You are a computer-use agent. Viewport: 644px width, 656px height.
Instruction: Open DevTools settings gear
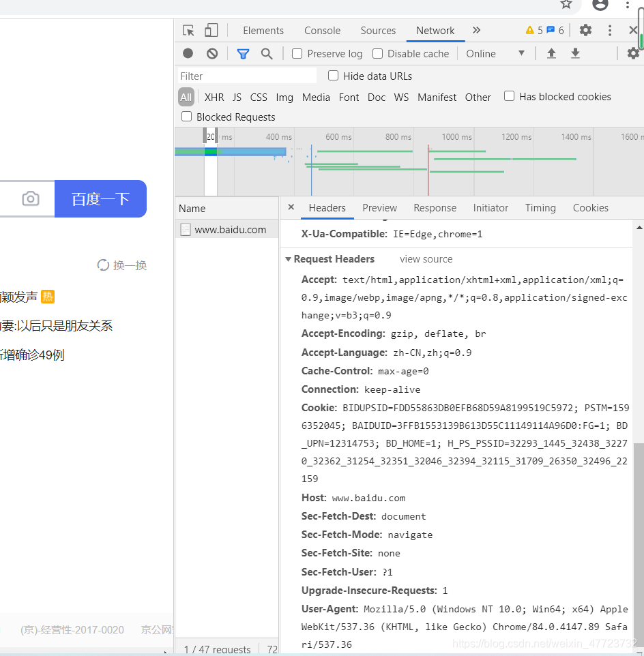click(585, 30)
